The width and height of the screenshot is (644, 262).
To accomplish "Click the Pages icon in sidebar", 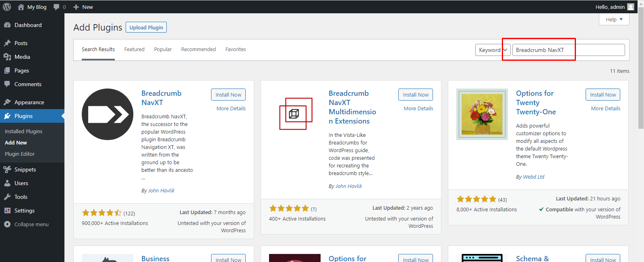I will (x=7, y=70).
